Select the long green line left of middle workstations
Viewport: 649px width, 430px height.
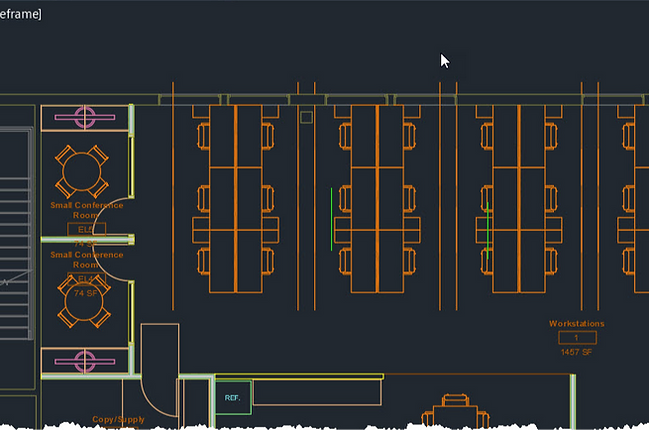click(331, 219)
